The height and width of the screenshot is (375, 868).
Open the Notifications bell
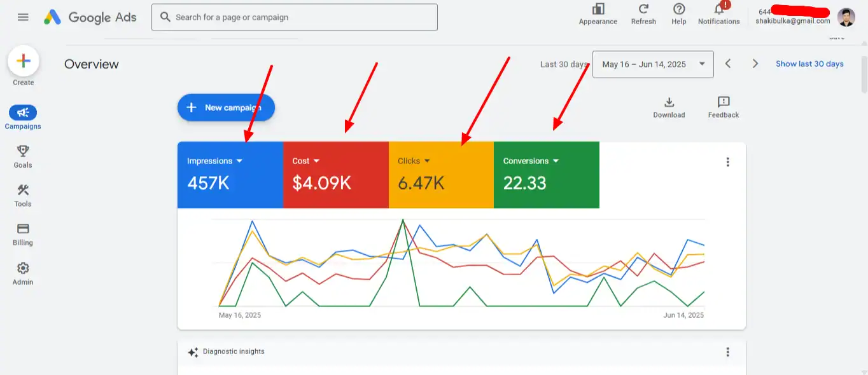click(718, 13)
